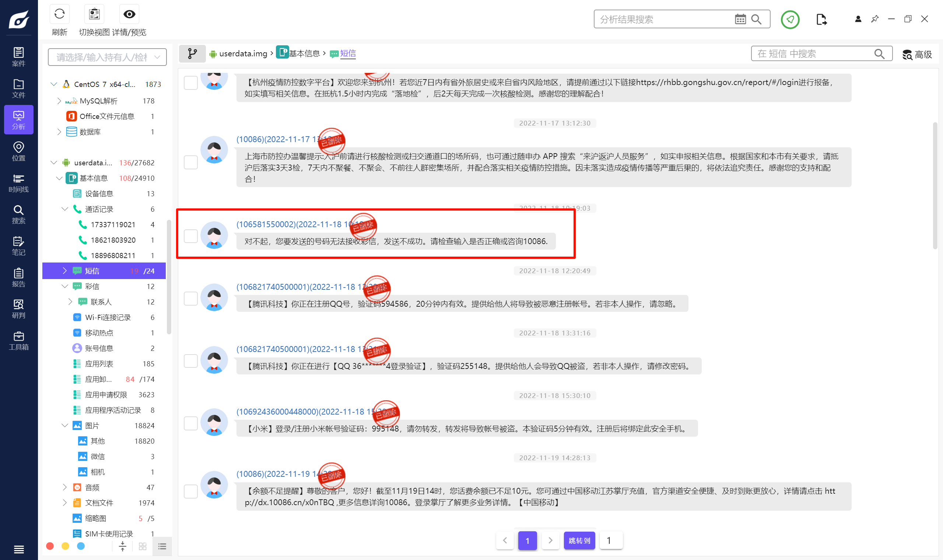Viewport: 943px width, 560px height.
Task: Open the 案件 case sidebar icon
Action: tap(18, 57)
